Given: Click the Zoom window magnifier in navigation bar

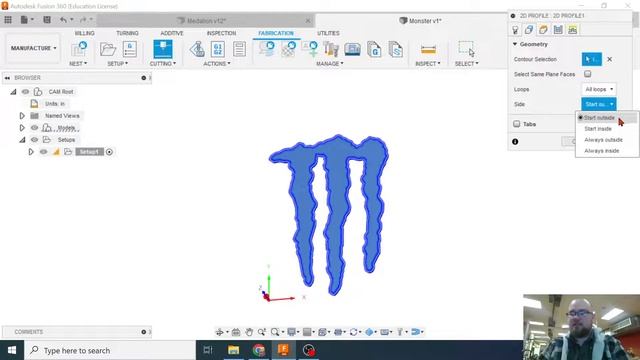Looking at the screenshot, I should pyautogui.click(x=275, y=332).
